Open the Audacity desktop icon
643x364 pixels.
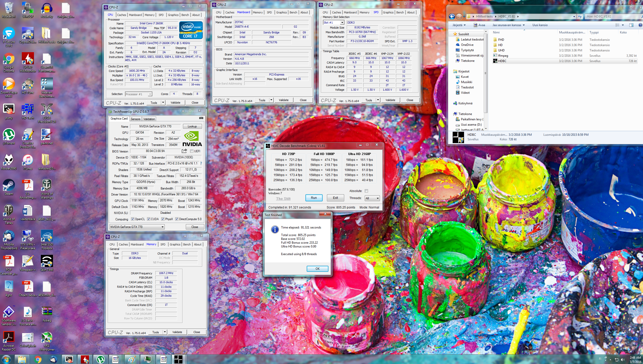click(x=47, y=10)
